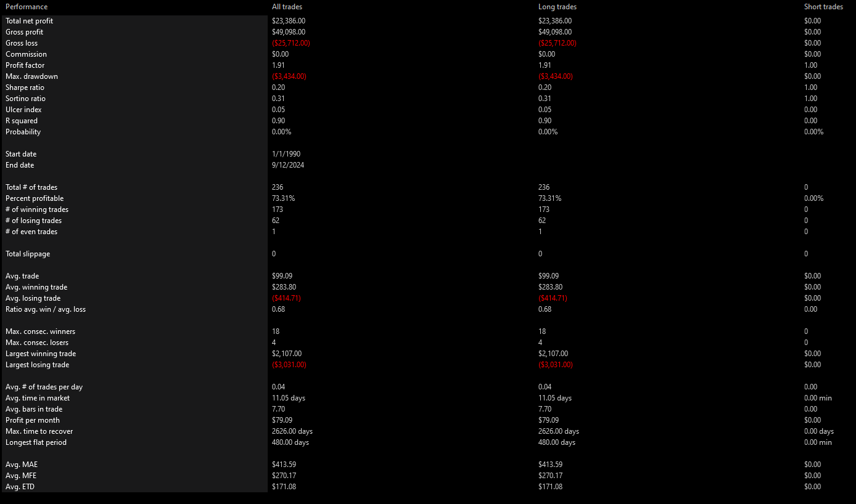The width and height of the screenshot is (856, 504).
Task: Select the Total # of trades label
Action: click(x=31, y=187)
